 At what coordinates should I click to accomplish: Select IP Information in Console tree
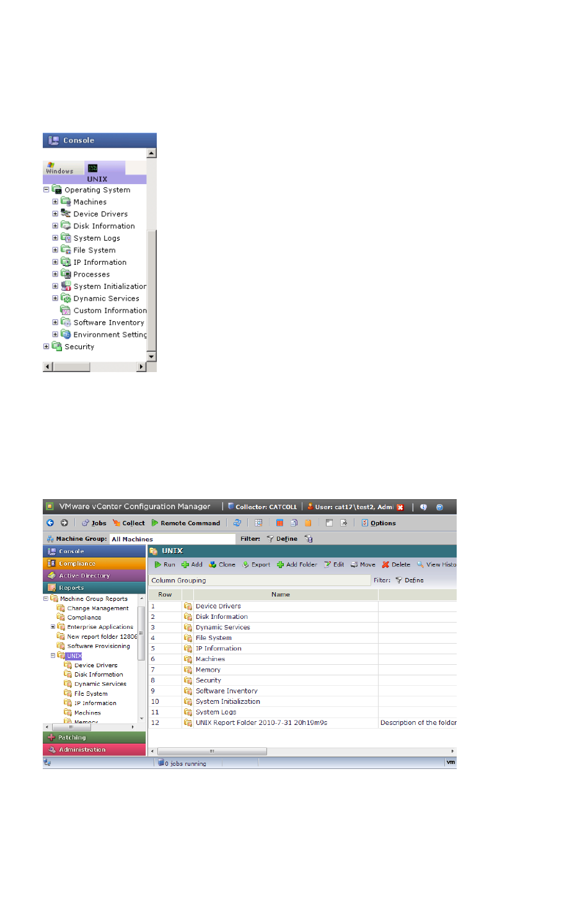point(100,262)
